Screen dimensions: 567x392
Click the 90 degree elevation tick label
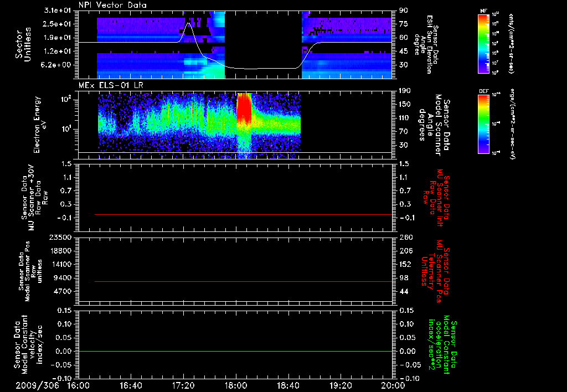click(403, 11)
